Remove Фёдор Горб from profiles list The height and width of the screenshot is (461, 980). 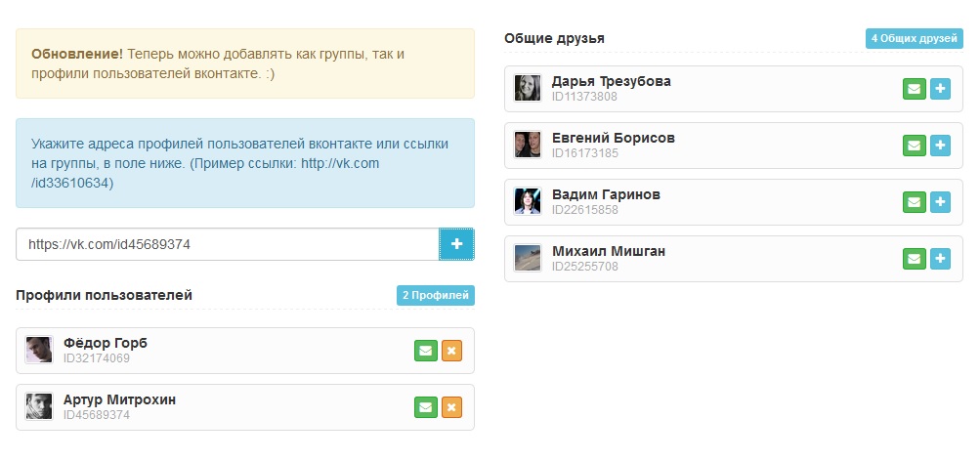point(451,351)
